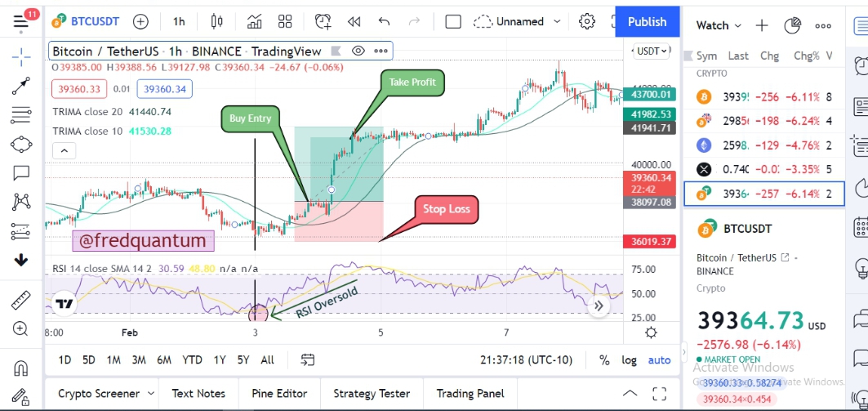
Task: Maximize the bottom panel fullscreen icon
Action: tap(659, 394)
